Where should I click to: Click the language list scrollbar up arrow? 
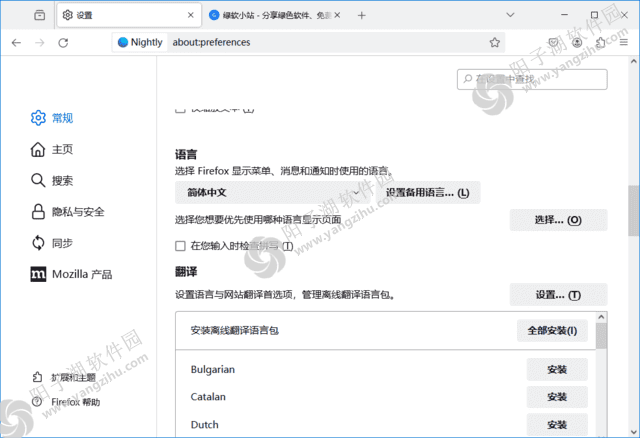pyautogui.click(x=601, y=317)
